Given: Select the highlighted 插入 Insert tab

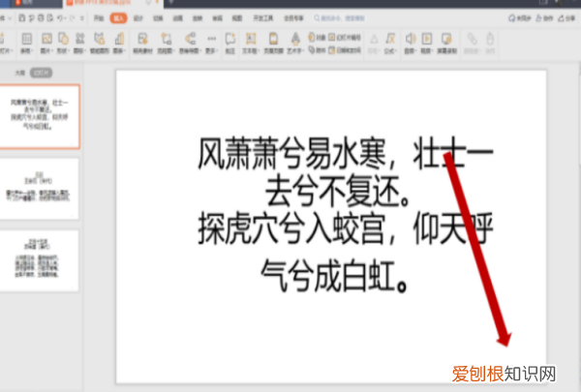Looking at the screenshot, I should [x=118, y=18].
